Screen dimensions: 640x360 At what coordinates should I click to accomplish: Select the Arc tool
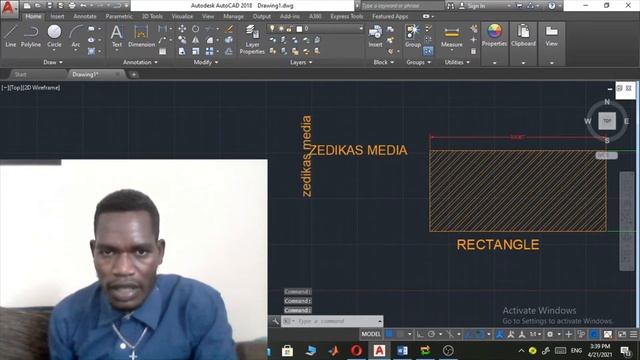tap(76, 36)
